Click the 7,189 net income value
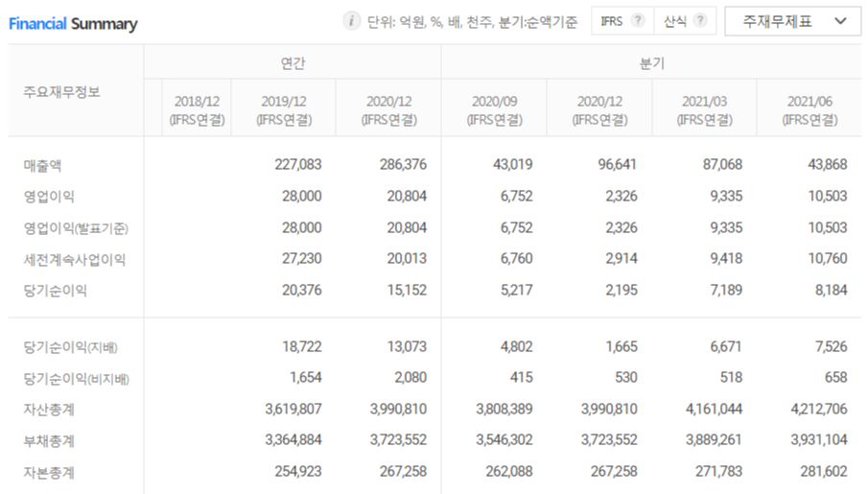The height and width of the screenshot is (494, 868). pyautogui.click(x=726, y=291)
